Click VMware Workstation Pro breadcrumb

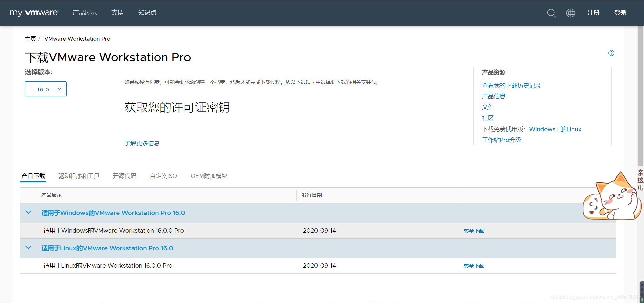[77, 39]
